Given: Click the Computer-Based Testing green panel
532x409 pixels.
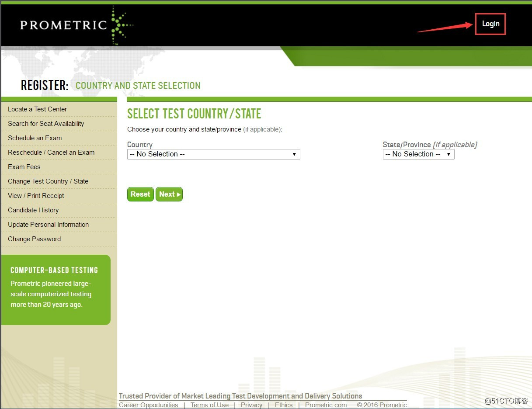Looking at the screenshot, I should [x=56, y=290].
